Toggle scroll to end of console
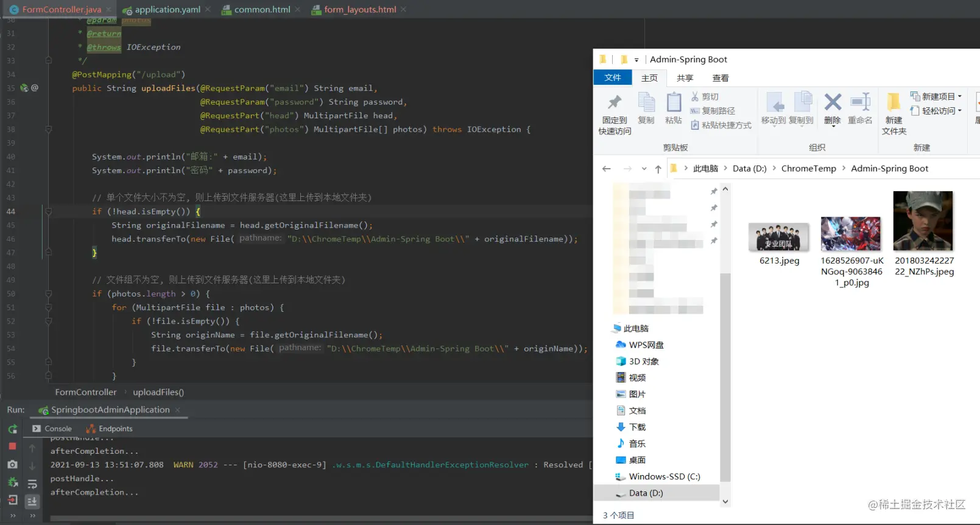This screenshot has width=980, height=525. click(x=32, y=501)
